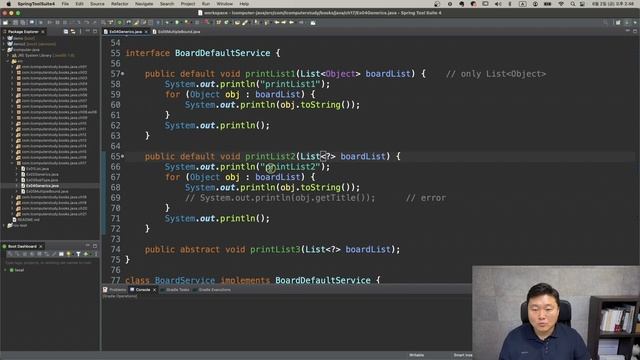This screenshot has height=360, width=640.
Task: Click the search icon at toolbar right
Action: coord(605,22)
